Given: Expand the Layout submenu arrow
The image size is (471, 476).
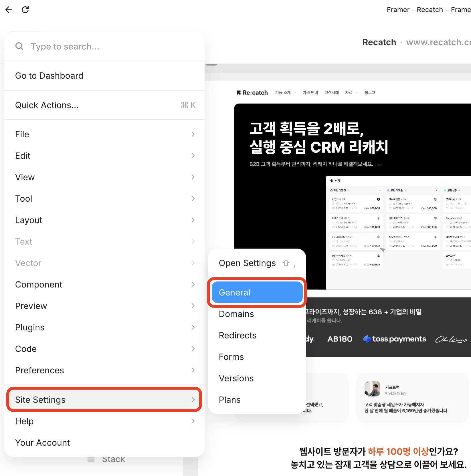Looking at the screenshot, I should coord(193,220).
